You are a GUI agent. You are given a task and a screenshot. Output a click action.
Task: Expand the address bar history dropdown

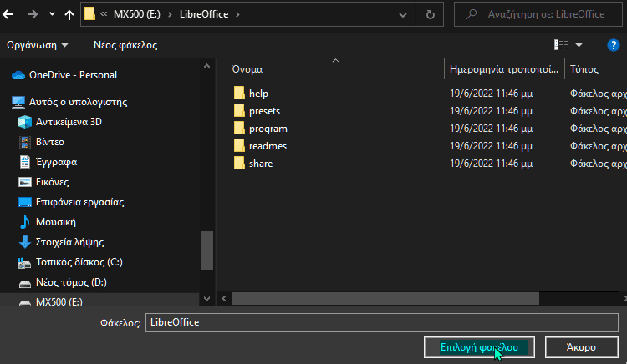point(404,14)
